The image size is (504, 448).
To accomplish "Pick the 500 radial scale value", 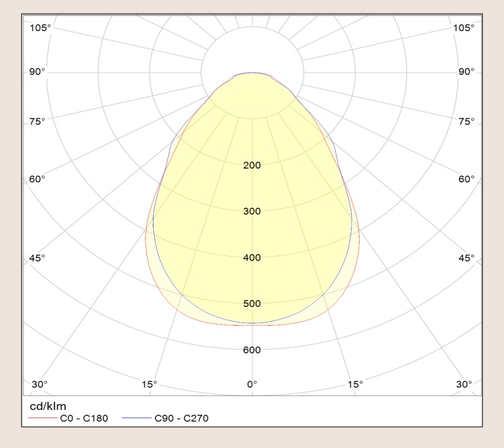I will click(252, 304).
